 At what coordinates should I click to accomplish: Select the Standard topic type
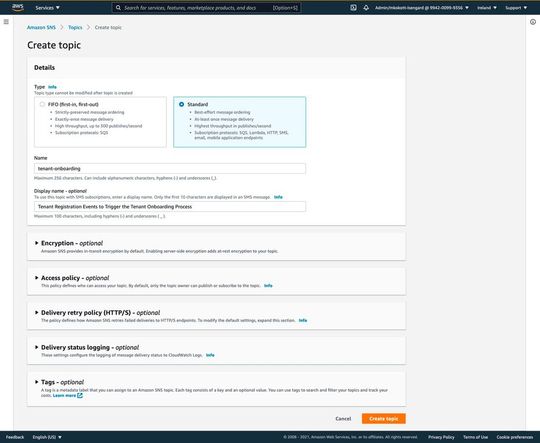click(181, 104)
